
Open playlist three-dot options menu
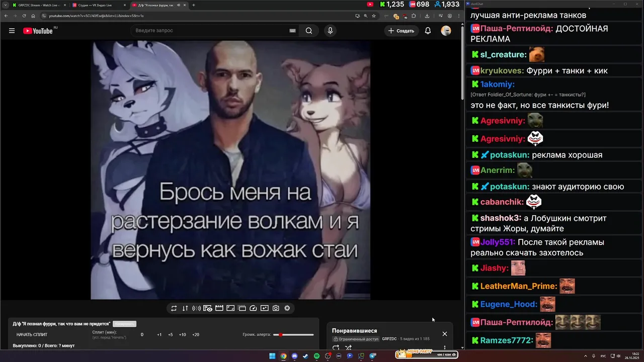click(444, 348)
